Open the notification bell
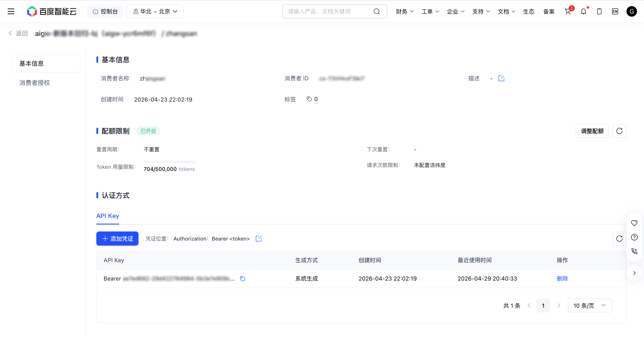This screenshot has width=644, height=351. pyautogui.click(x=584, y=11)
